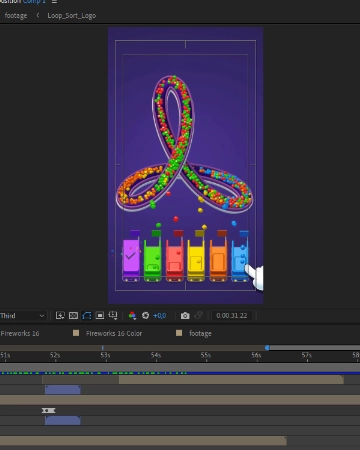Open the Third resolution dropdown

23,316
